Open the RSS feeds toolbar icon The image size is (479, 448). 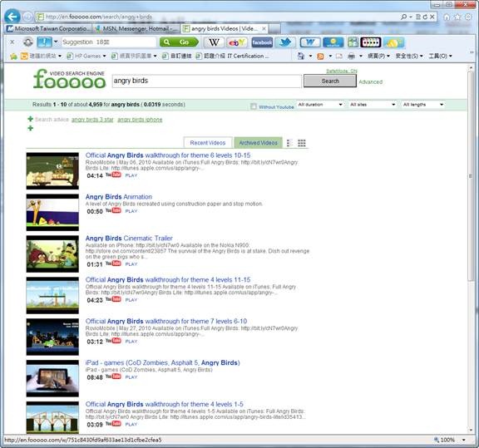tap(320, 57)
